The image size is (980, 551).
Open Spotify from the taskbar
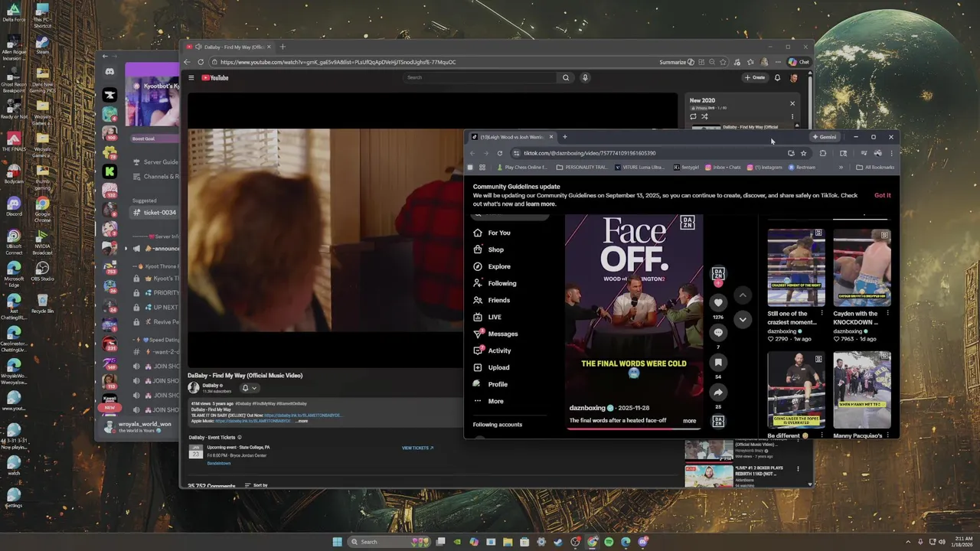click(x=609, y=542)
